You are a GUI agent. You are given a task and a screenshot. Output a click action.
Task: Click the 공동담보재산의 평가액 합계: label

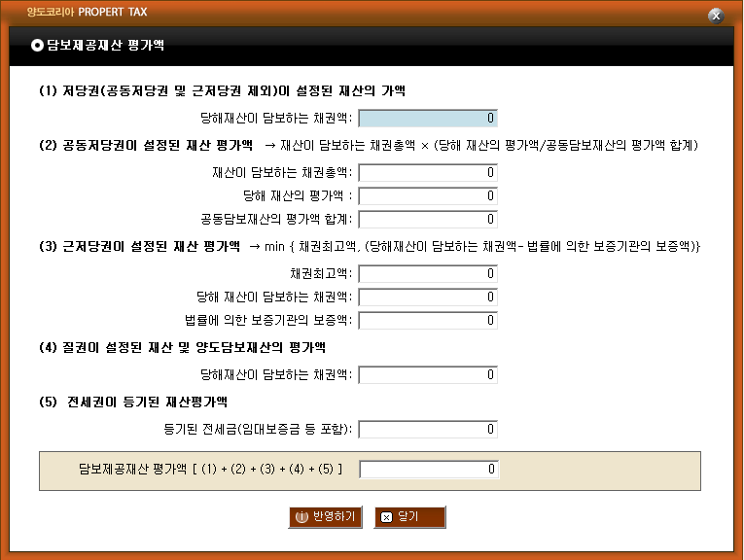click(x=276, y=219)
